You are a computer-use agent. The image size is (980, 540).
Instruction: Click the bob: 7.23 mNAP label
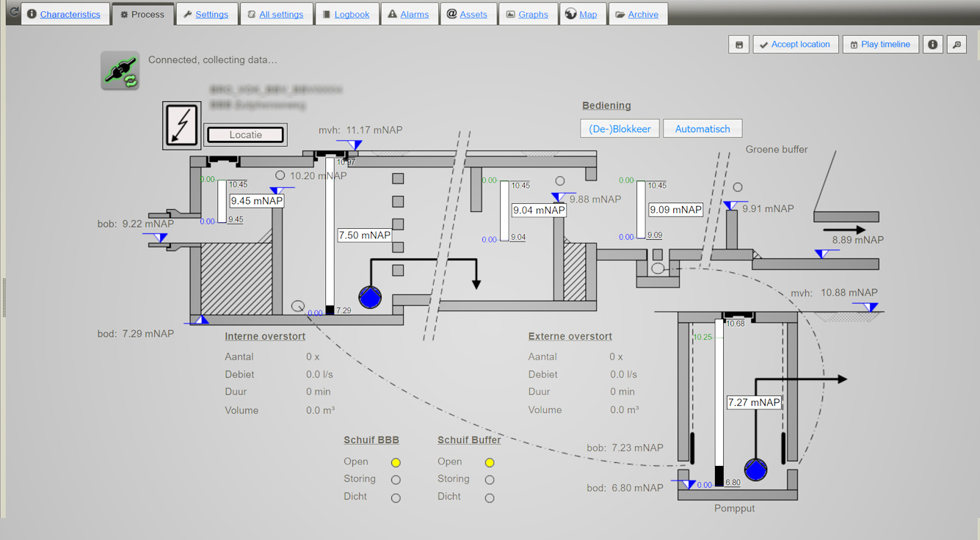tap(625, 448)
